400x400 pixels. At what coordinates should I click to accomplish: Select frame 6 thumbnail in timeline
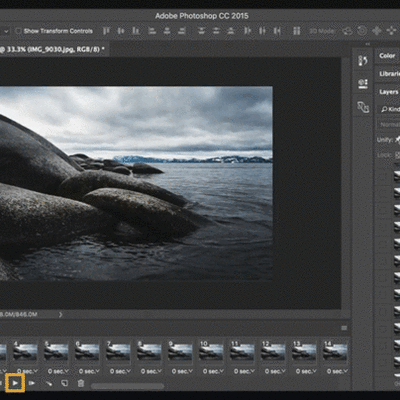click(87, 352)
